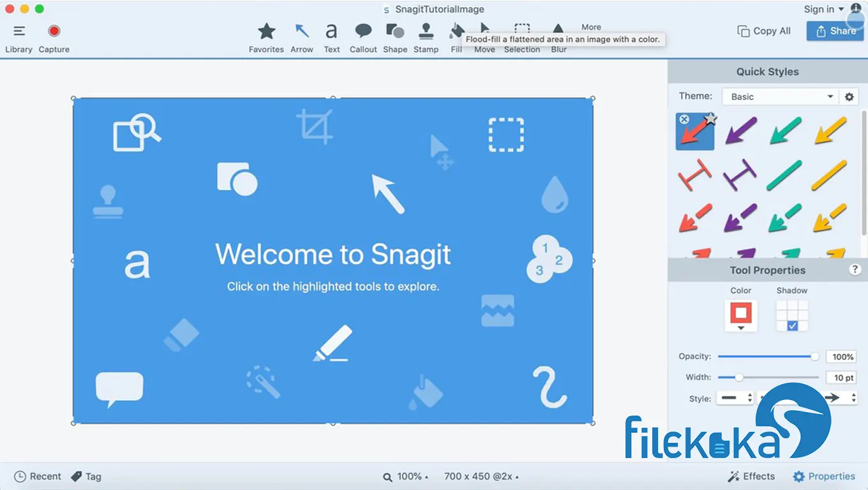Screen dimensions: 868x490
Task: Select the Move tool
Action: (x=484, y=38)
